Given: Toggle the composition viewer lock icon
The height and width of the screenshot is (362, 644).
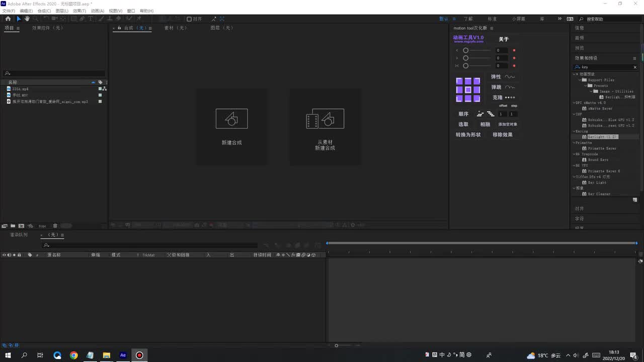Looking at the screenshot, I should [119, 28].
